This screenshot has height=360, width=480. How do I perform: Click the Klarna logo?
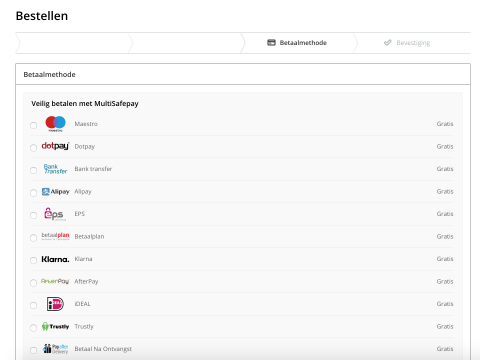[x=55, y=259]
